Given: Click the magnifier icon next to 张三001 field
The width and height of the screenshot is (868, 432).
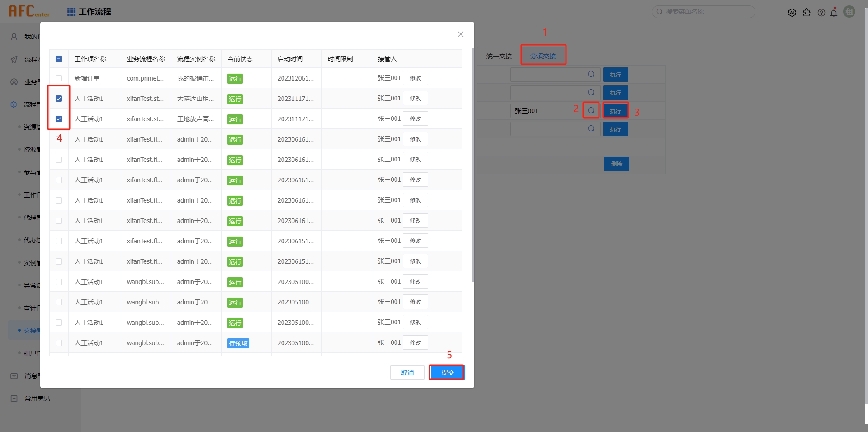Looking at the screenshot, I should pyautogui.click(x=591, y=110).
